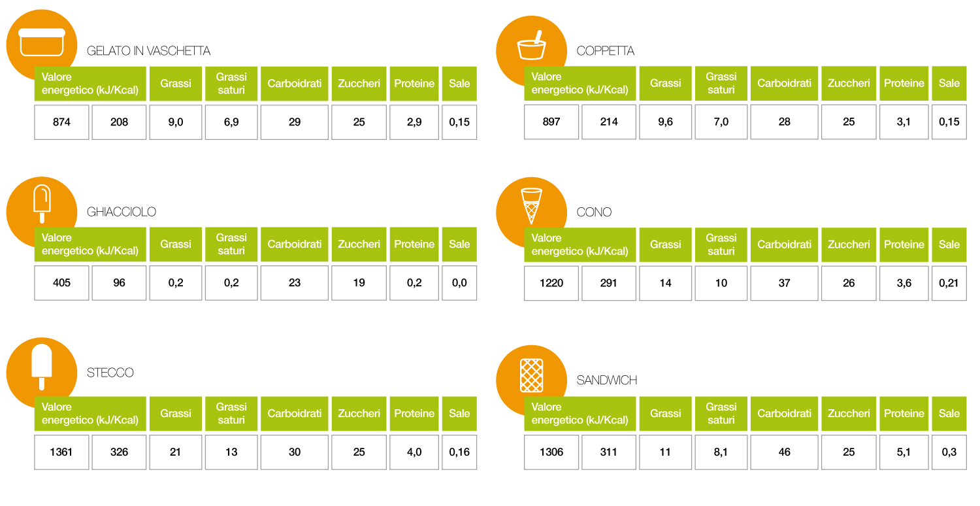
Task: Click Zuccheri header in Stecco table
Action: pos(359,413)
